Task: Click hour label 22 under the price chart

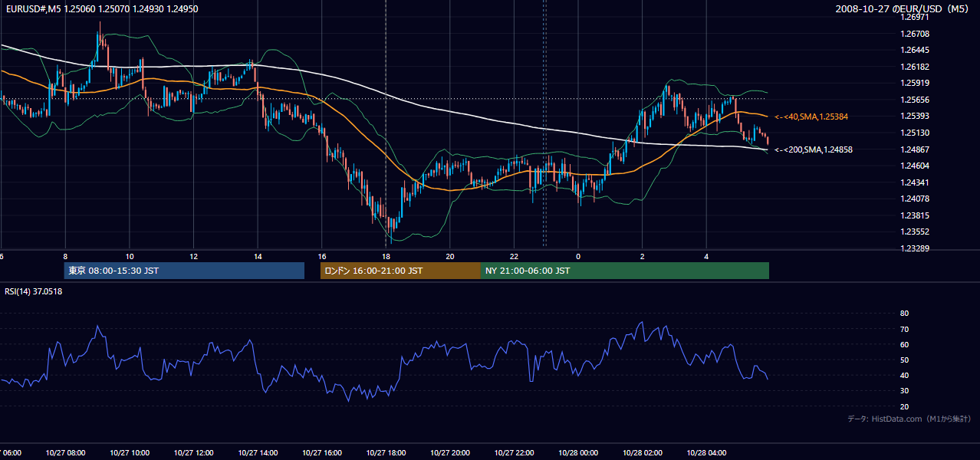Action: pyautogui.click(x=514, y=256)
